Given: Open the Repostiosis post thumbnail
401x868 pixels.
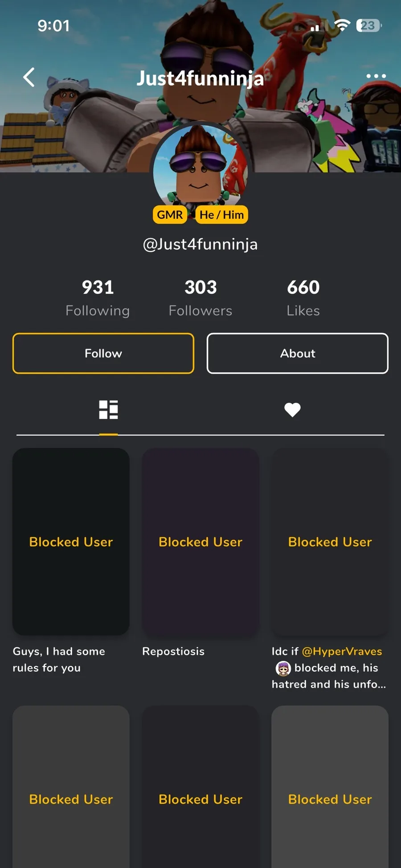Looking at the screenshot, I should (x=200, y=542).
